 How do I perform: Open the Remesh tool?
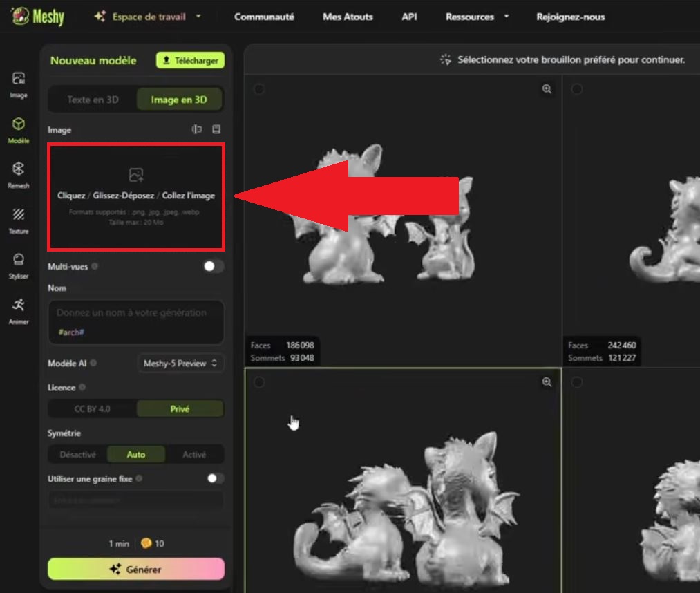pos(18,175)
